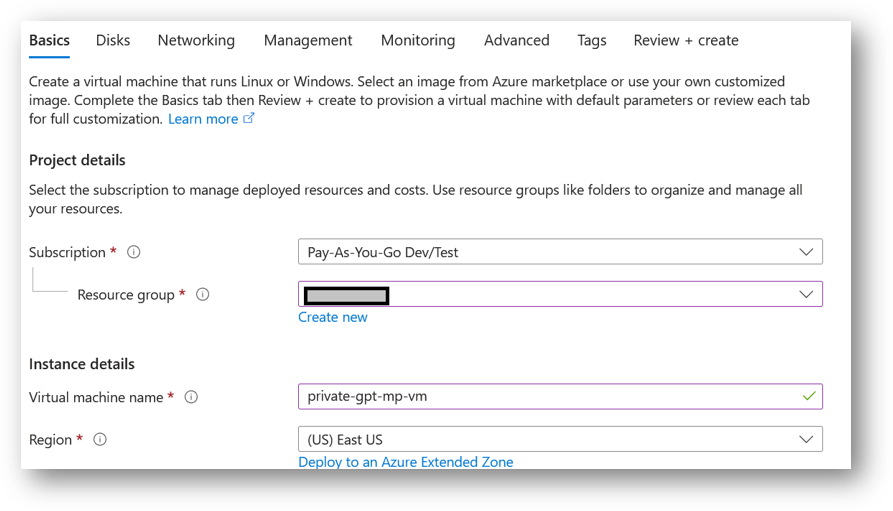
Task: Open the Advanced tab
Action: click(516, 40)
